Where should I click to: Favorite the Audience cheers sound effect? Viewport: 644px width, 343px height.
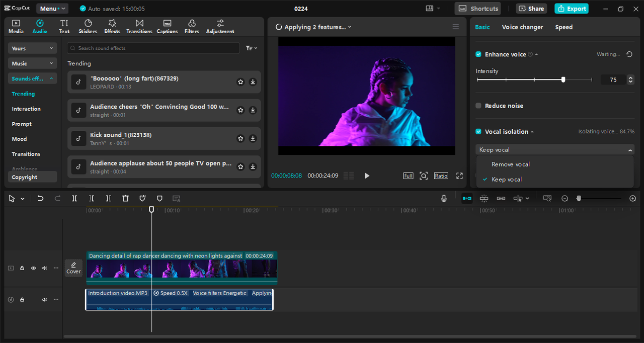(240, 110)
